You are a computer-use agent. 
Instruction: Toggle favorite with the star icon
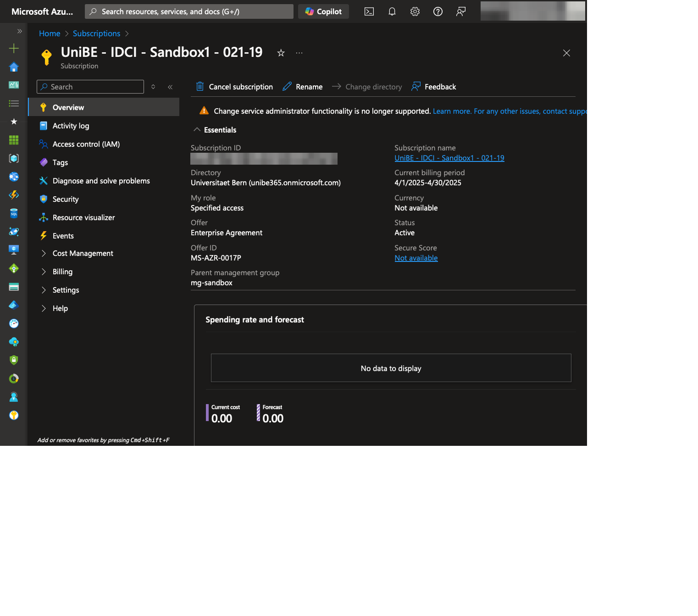pyautogui.click(x=280, y=53)
